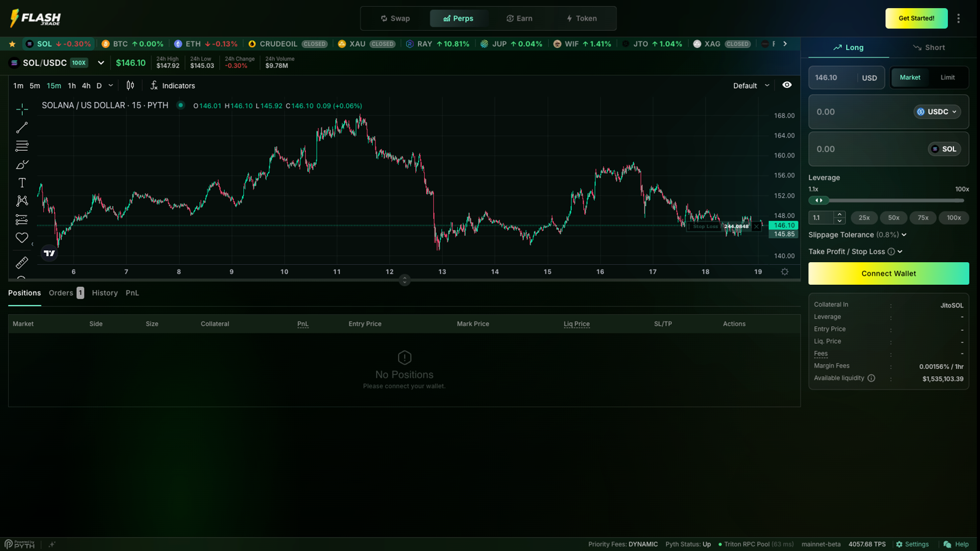The width and height of the screenshot is (980, 551).
Task: Open chart settings gear icon
Action: pyautogui.click(x=785, y=271)
